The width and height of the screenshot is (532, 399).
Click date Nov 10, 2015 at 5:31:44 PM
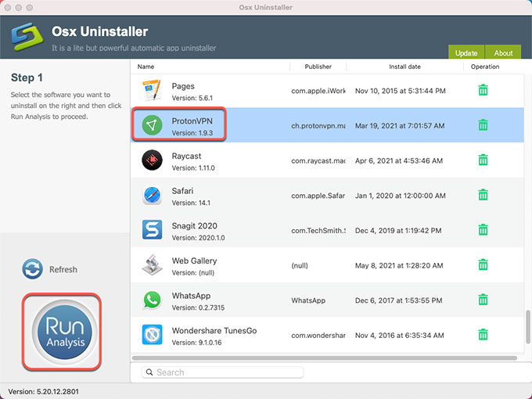click(401, 91)
